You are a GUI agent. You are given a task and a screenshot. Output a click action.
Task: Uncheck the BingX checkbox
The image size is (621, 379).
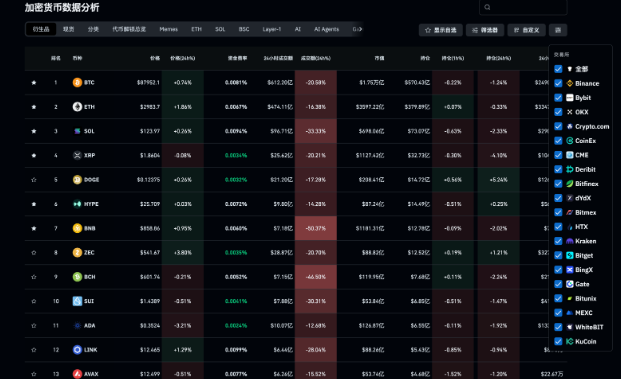click(x=558, y=270)
